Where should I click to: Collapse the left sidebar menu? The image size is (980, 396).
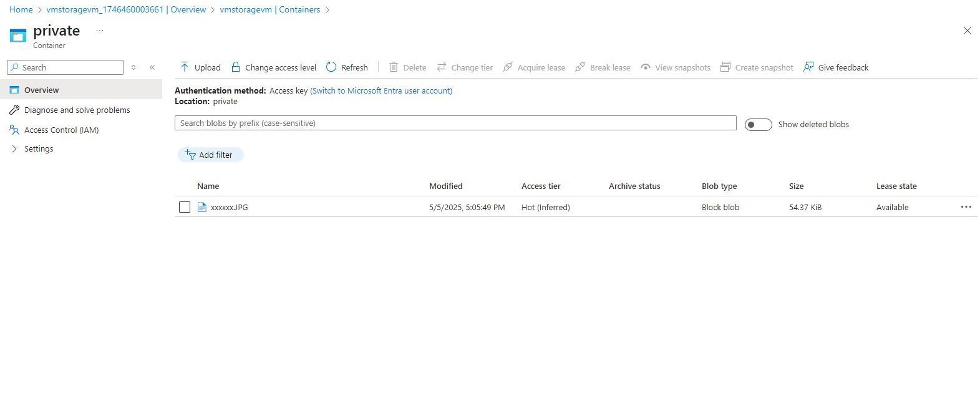(152, 67)
